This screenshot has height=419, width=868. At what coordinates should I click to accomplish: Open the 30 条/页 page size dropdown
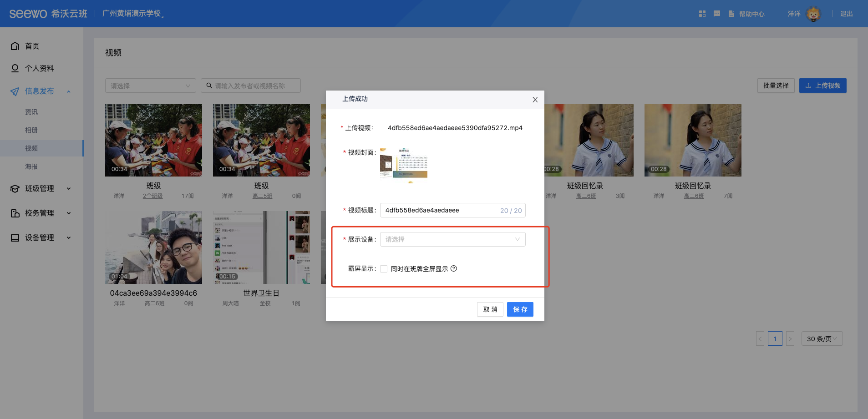tap(822, 338)
